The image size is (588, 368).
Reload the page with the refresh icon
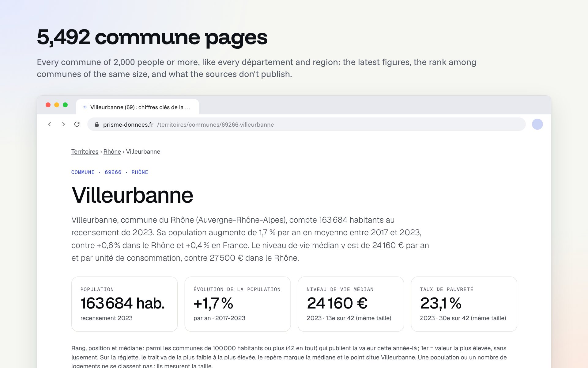(x=77, y=124)
